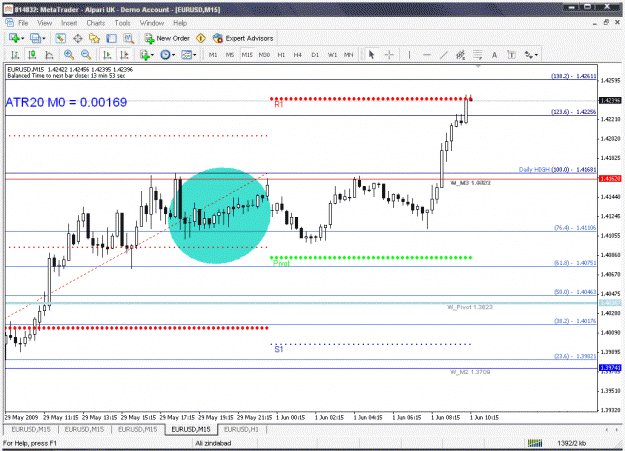This screenshot has height=451, width=625.
Task: Switch to the H4 timeframe
Action: tap(298, 55)
